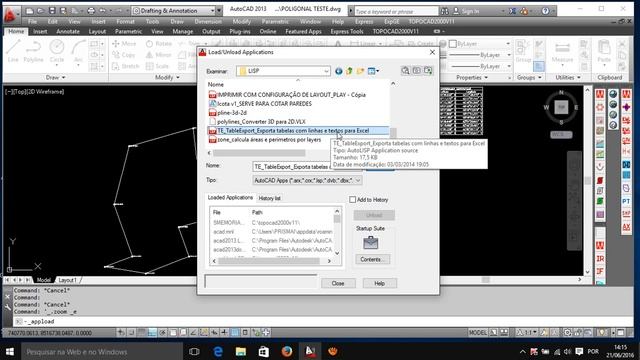The image size is (640, 360).
Task: Click the Windows taskbar search box
Action: tap(102, 351)
